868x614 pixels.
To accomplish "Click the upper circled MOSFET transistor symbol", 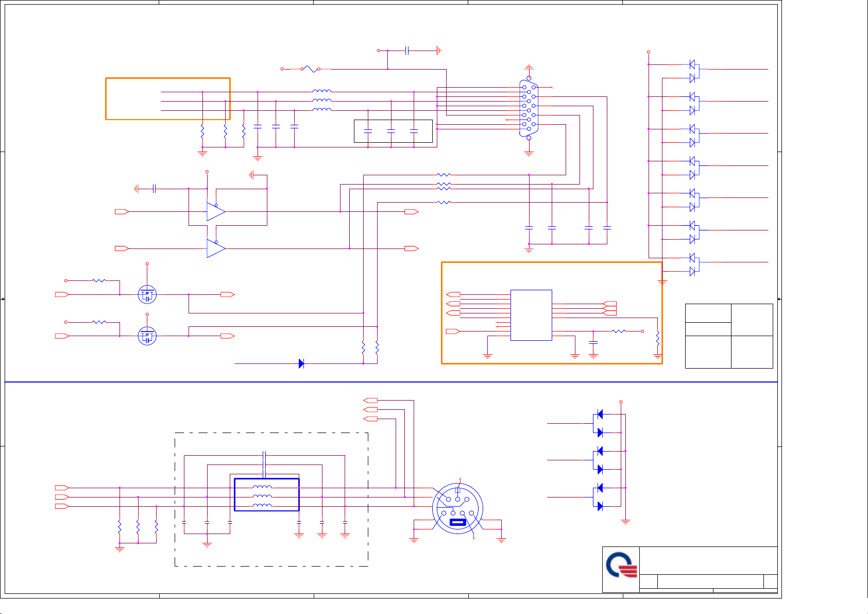I will (x=147, y=294).
